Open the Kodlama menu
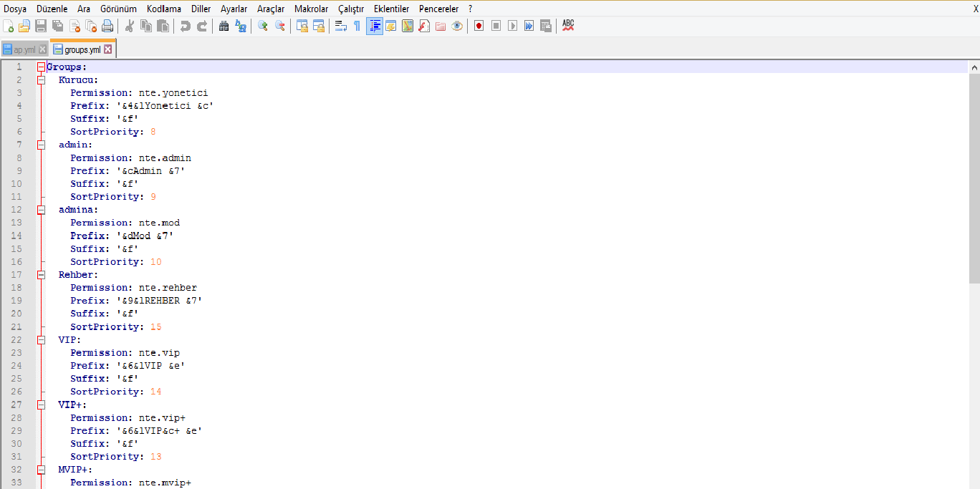 click(x=164, y=9)
